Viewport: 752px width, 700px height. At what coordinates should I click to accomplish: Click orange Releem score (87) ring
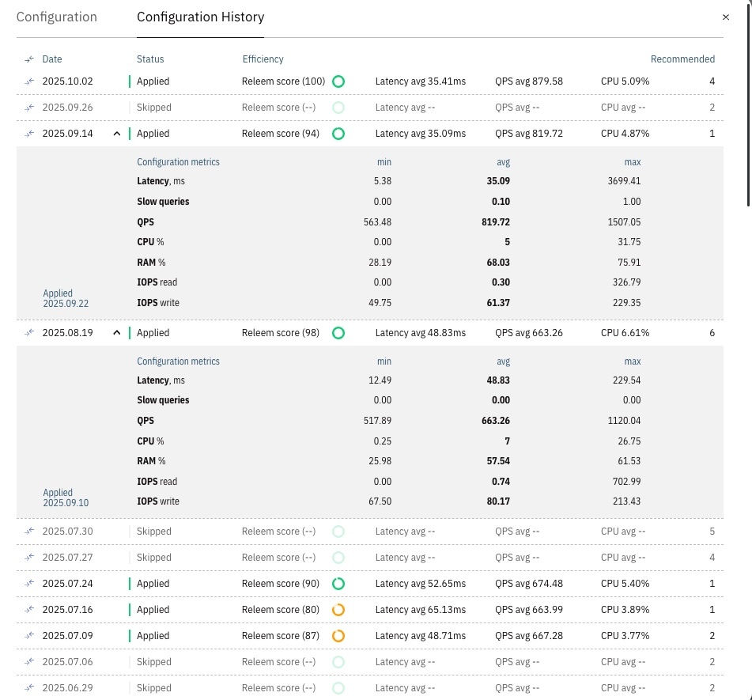click(x=338, y=636)
